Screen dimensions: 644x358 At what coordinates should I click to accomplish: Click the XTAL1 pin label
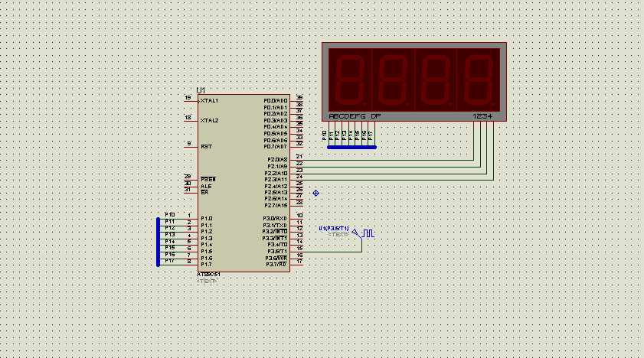coord(210,101)
